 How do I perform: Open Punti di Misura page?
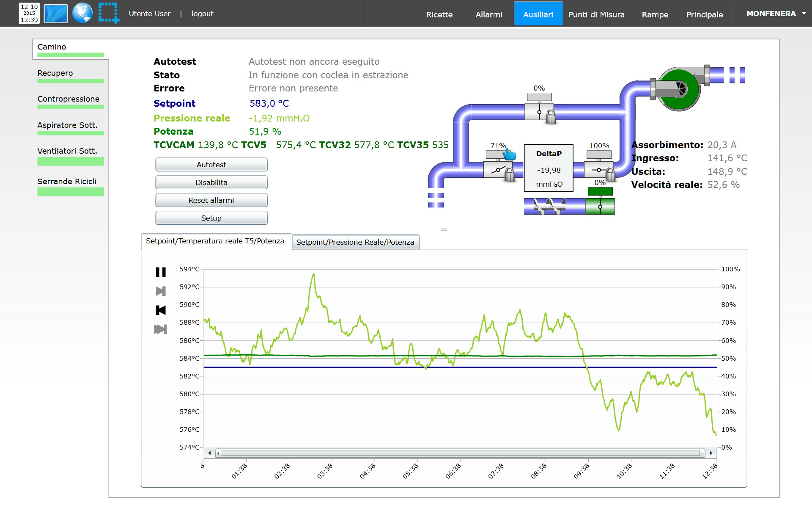pos(596,14)
